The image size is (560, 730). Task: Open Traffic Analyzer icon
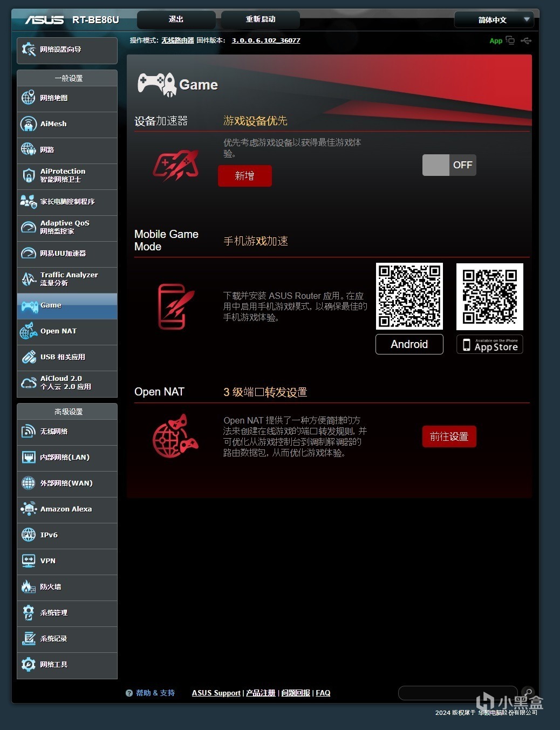[x=28, y=279]
